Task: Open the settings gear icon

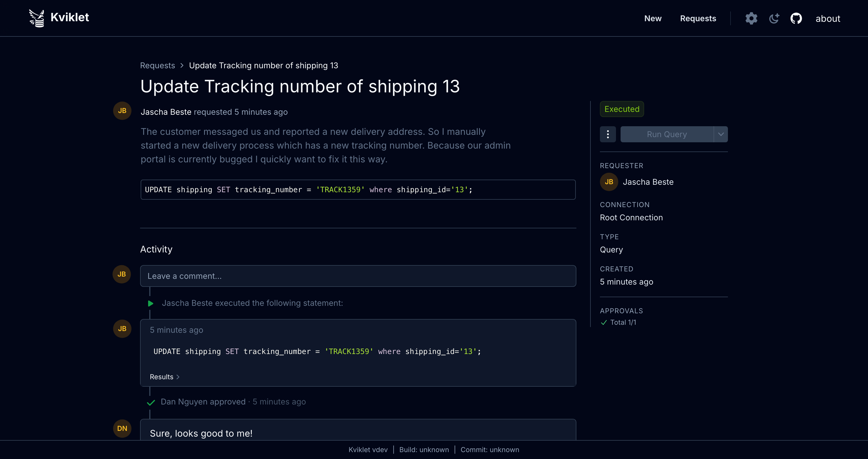Action: point(751,19)
